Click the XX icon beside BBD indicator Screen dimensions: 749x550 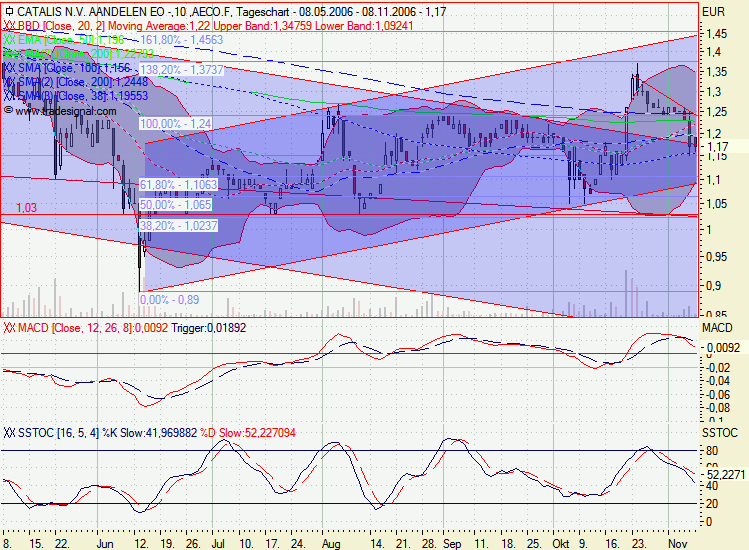tap(10, 25)
